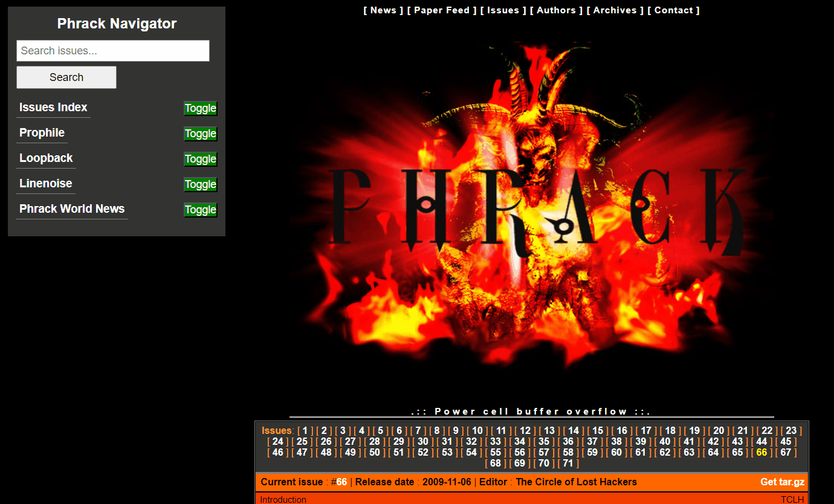Go to issue 69

[x=520, y=464]
